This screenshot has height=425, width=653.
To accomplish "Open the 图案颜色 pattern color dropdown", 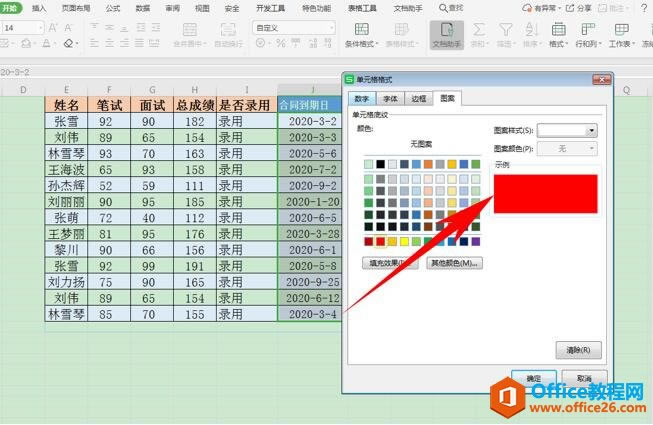I will click(x=567, y=149).
